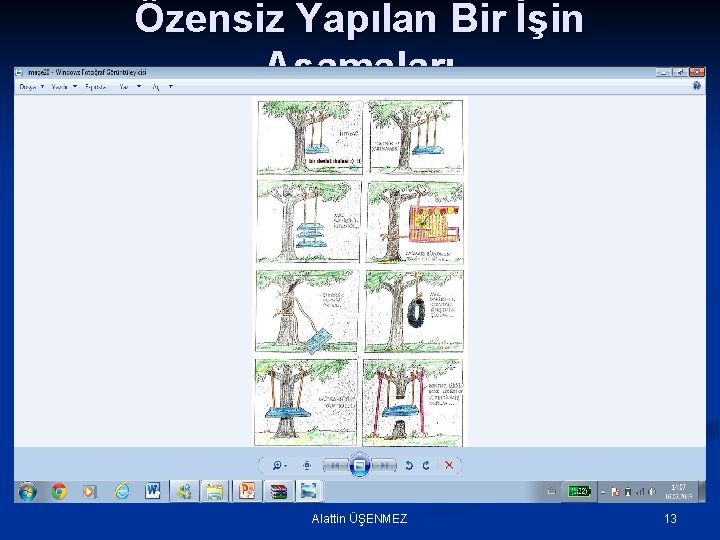Click the Photo Viewer title bar icon
Screen dimensions: 720x540
[19, 72]
